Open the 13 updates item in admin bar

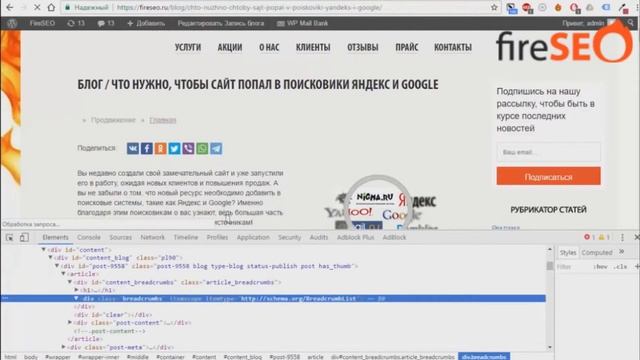click(76, 23)
